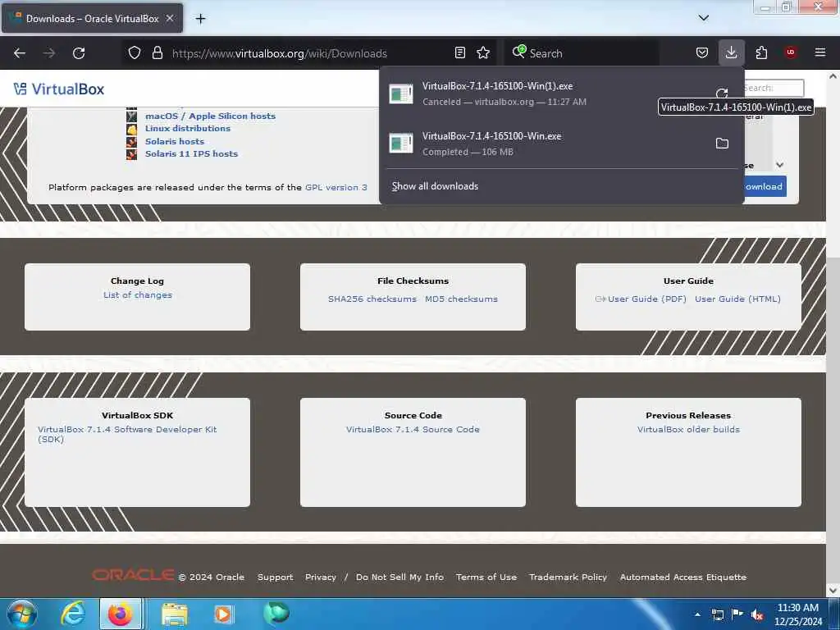Open SHA256 checksums link
The height and width of the screenshot is (630, 840).
coord(372,299)
